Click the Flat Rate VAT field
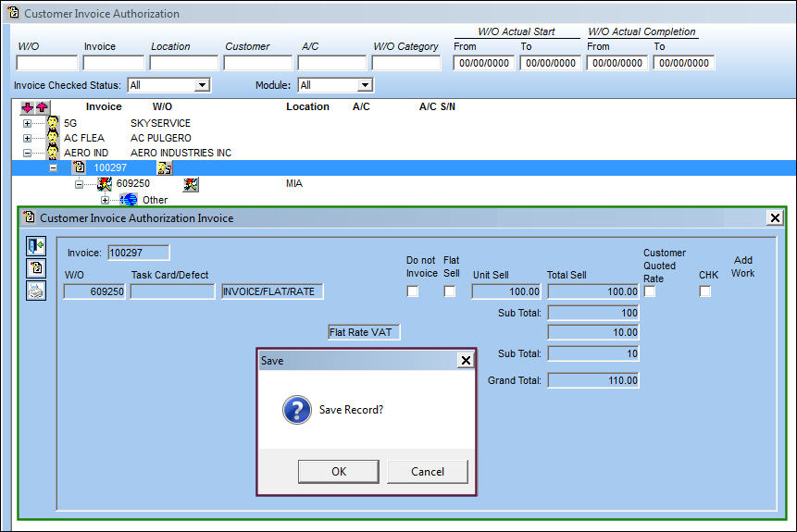The width and height of the screenshot is (797, 532). coord(364,332)
